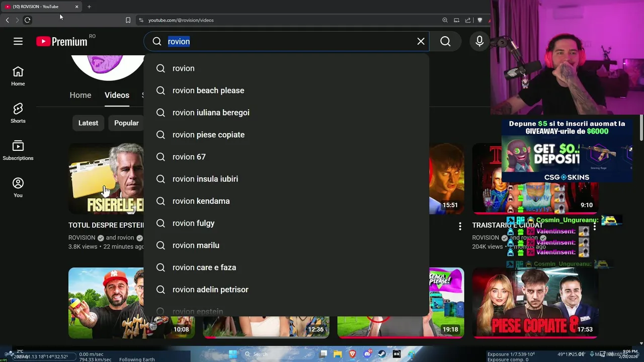The height and width of the screenshot is (362, 644).
Task: Go to YouTube Premium home via logo
Action: click(61, 41)
